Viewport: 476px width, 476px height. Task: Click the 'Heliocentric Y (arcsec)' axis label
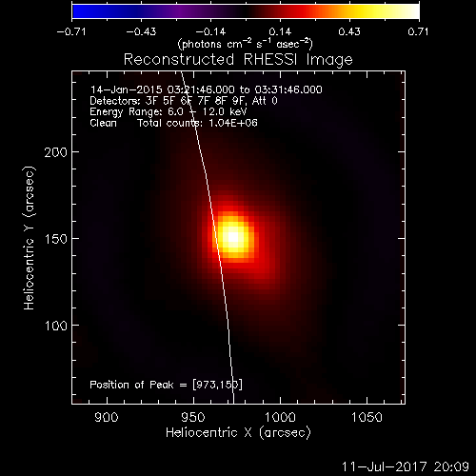[29, 238]
